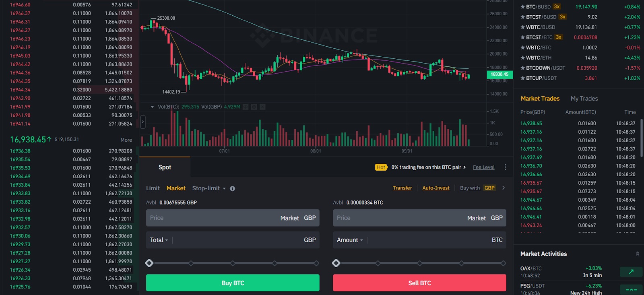Viewport: 644px width, 295px height.
Task: Open Vol indicator settings gear
Action: coord(254,107)
